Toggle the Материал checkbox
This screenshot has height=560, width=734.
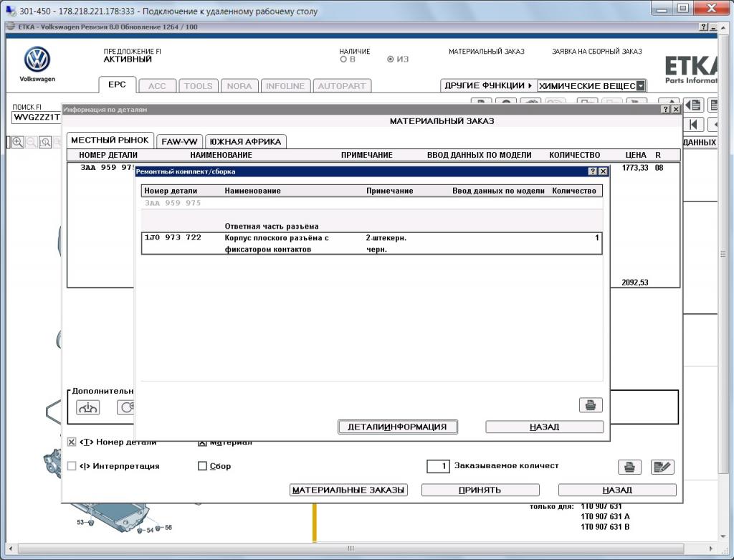(x=201, y=442)
